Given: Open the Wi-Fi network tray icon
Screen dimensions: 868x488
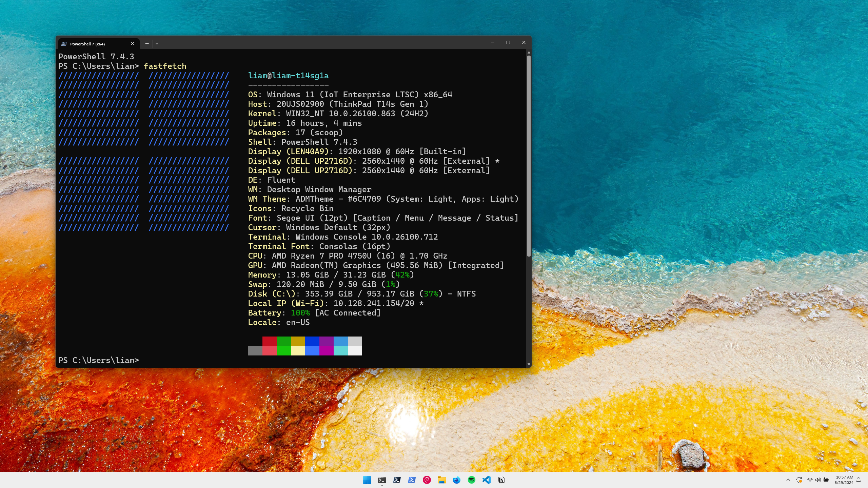Looking at the screenshot, I should click(810, 480).
